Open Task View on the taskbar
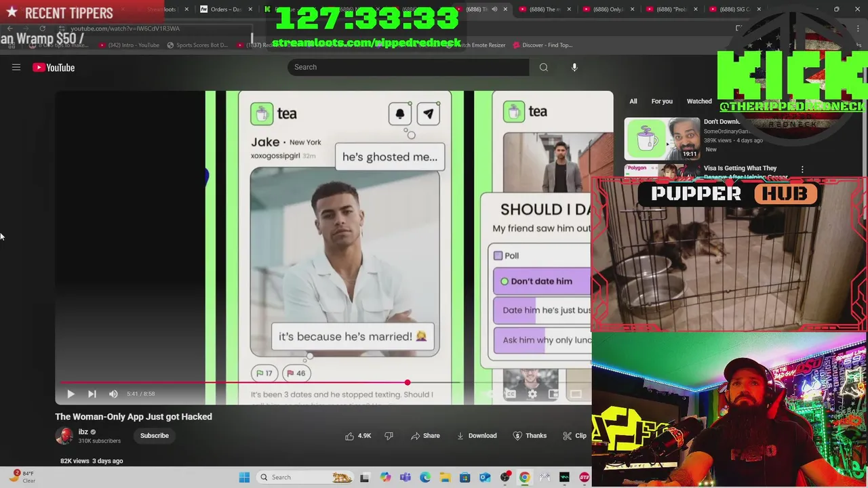This screenshot has width=868, height=488. pos(364,477)
